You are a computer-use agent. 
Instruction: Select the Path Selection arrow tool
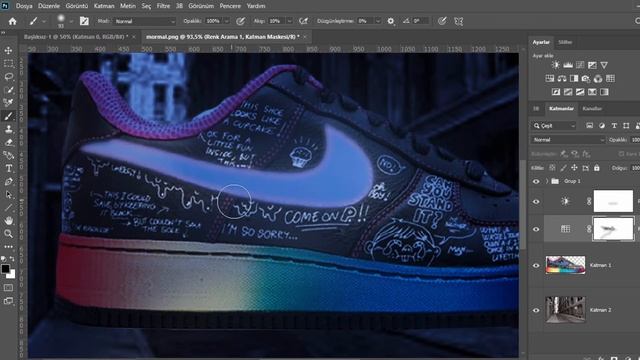[8, 195]
